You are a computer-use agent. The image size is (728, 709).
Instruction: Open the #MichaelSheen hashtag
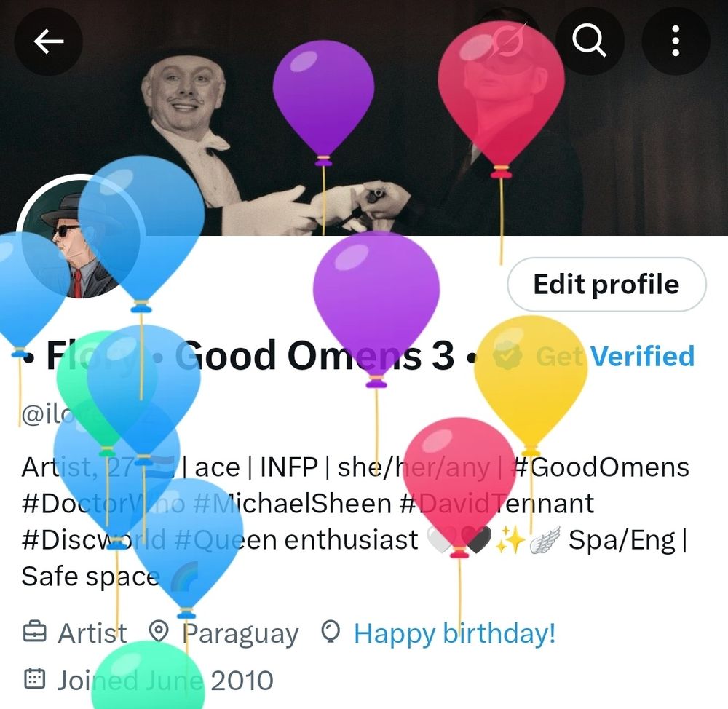click(x=292, y=504)
